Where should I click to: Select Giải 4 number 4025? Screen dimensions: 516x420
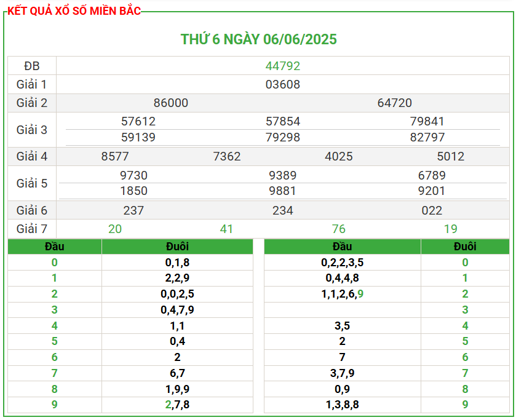point(339,156)
